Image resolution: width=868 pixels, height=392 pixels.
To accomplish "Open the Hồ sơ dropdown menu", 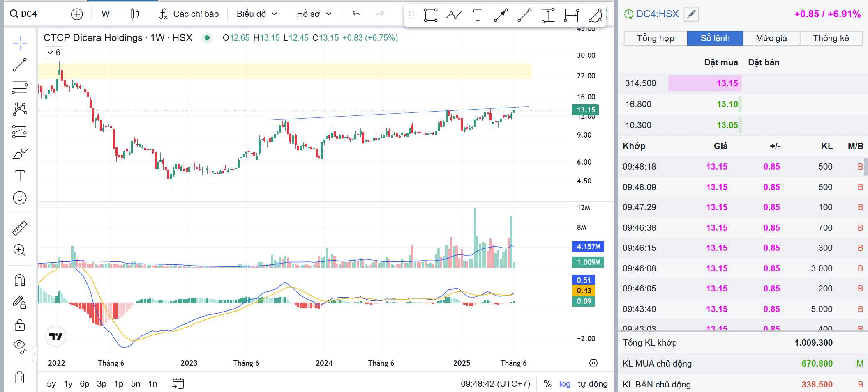I will point(314,14).
